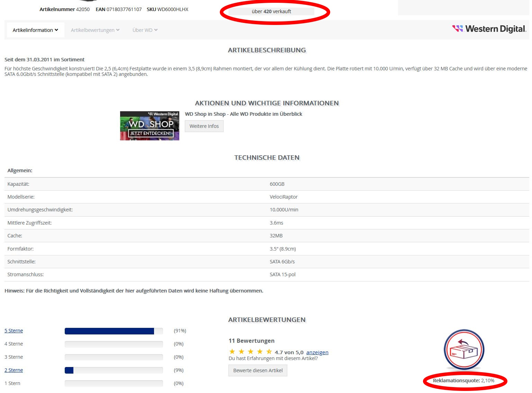Click the SATA 15-pol value

pos(283,274)
